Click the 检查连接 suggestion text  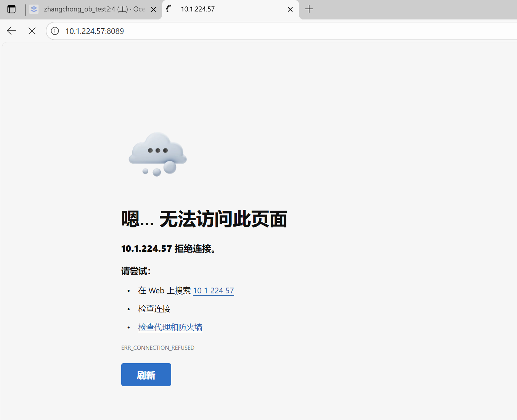pos(154,309)
